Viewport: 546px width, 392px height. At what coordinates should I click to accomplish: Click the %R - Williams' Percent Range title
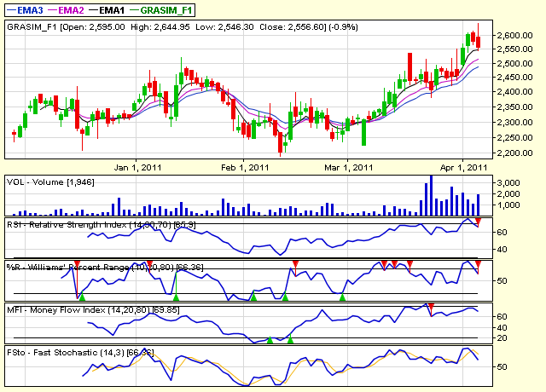tap(105, 268)
